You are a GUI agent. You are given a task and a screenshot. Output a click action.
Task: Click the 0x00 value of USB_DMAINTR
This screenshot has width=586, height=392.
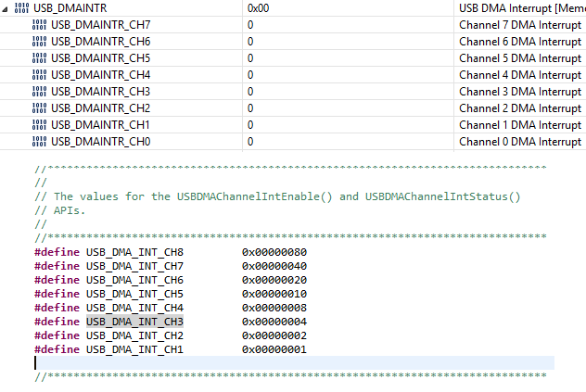[259, 7]
